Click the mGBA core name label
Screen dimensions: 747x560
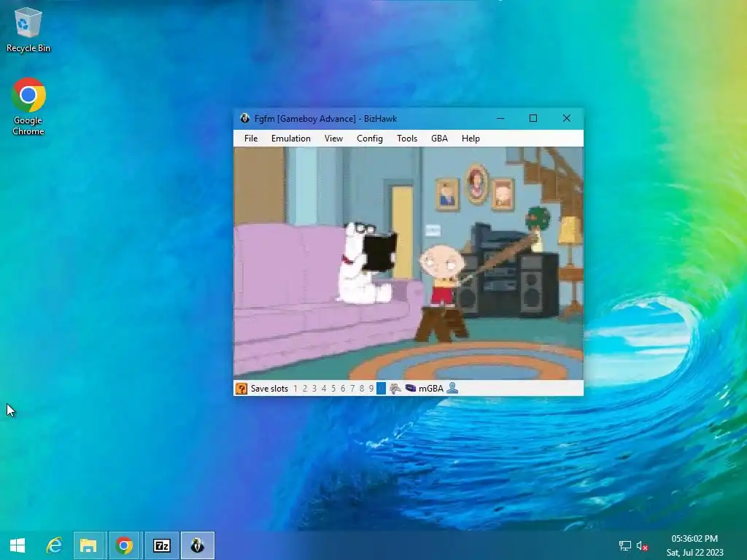[x=431, y=389]
